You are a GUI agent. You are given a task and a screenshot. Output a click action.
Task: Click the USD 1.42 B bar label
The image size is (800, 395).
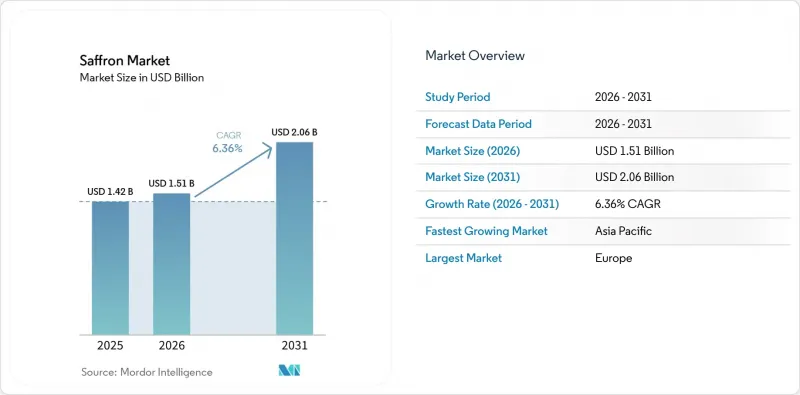[x=110, y=192]
